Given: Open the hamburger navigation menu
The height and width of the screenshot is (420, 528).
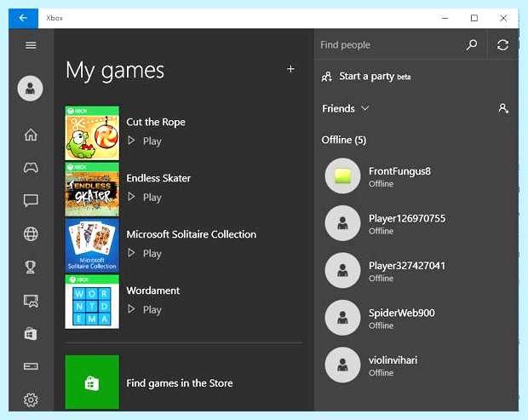Looking at the screenshot, I should (x=31, y=45).
